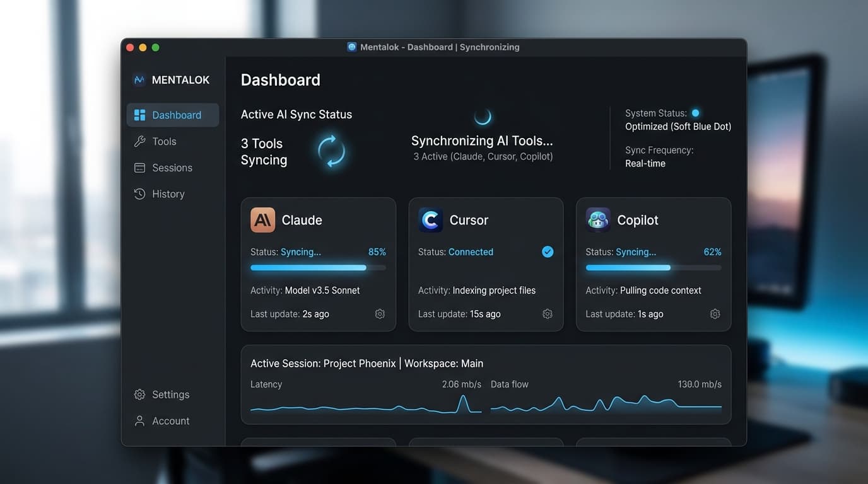Click the "1s ago" last update value
The image size is (868, 484).
click(650, 314)
